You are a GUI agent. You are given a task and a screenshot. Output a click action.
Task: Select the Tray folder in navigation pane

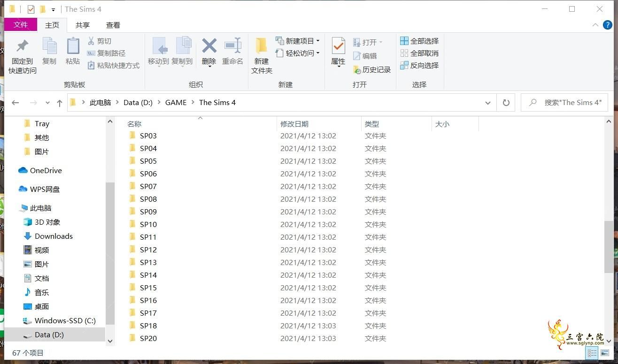[37, 123]
